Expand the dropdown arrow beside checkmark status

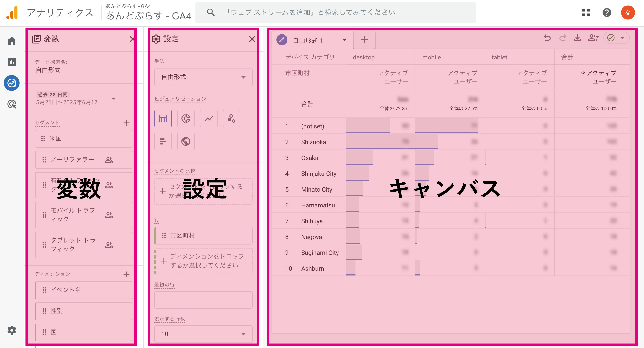point(622,38)
